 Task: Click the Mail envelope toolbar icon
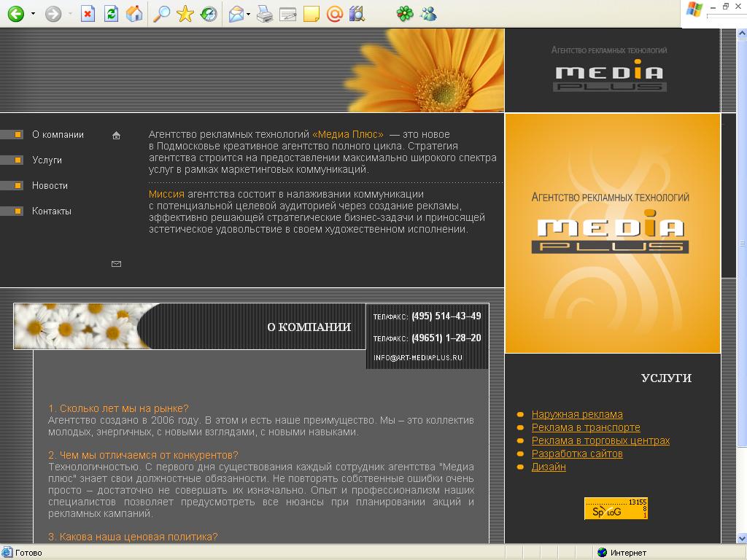[236, 15]
